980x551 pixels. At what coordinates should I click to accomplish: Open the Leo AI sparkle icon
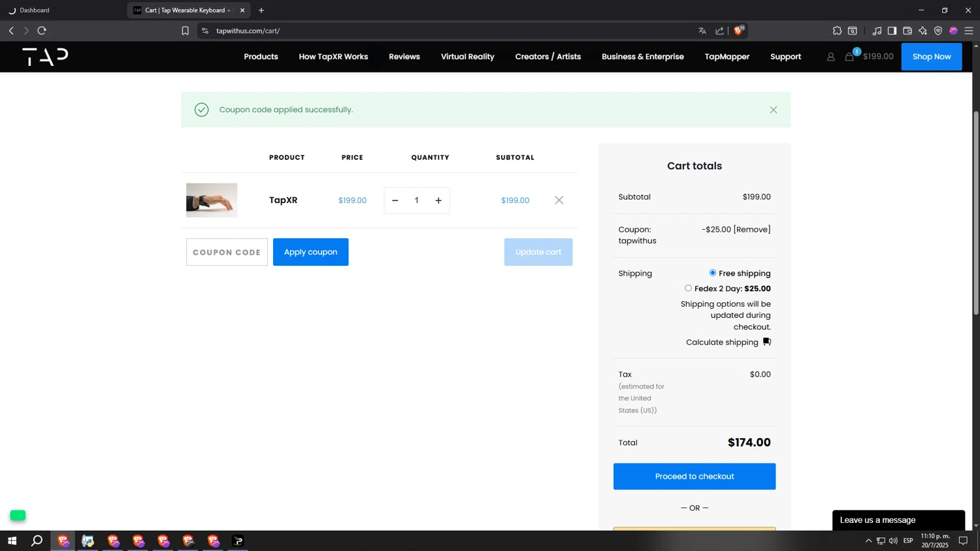coord(923,31)
